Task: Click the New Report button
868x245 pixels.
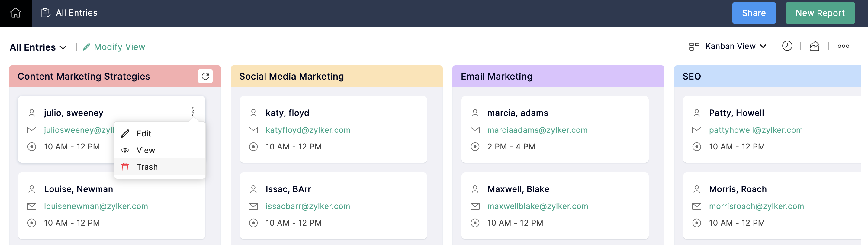Action: tap(819, 13)
